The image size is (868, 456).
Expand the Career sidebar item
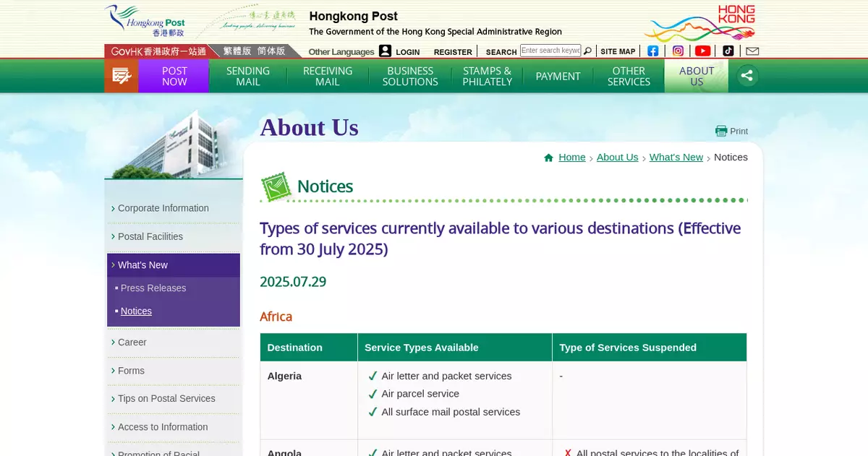point(132,342)
